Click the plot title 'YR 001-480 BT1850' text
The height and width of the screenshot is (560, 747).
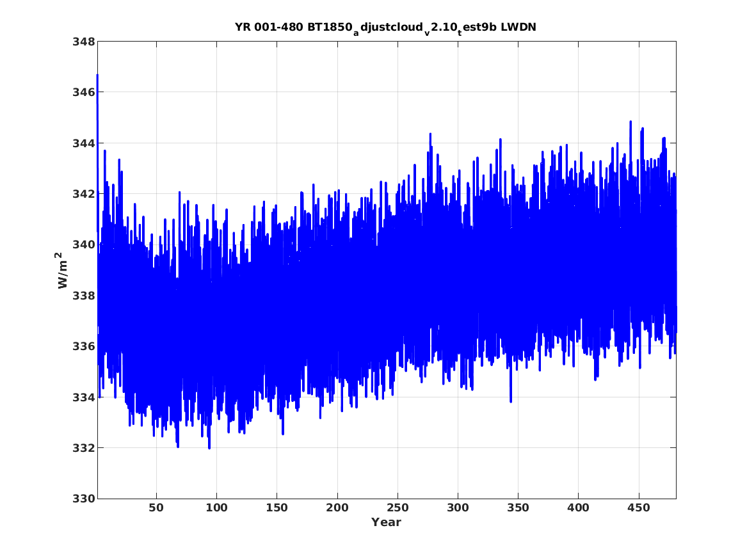pos(293,27)
